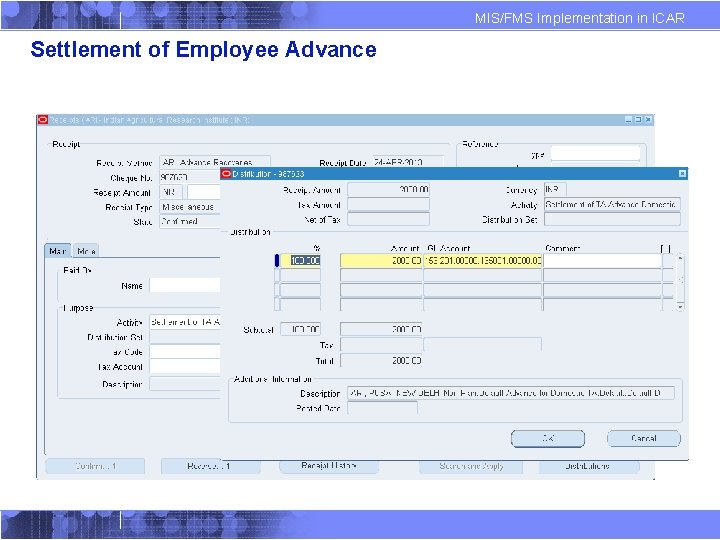Click the Tax Amount field in Distribution
The width and height of the screenshot is (720, 540).
click(388, 205)
